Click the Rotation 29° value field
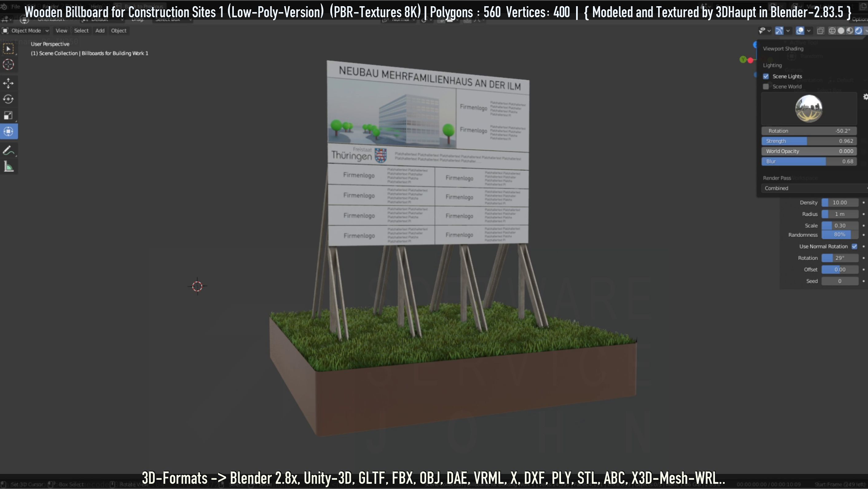The image size is (868, 489). 840,258
